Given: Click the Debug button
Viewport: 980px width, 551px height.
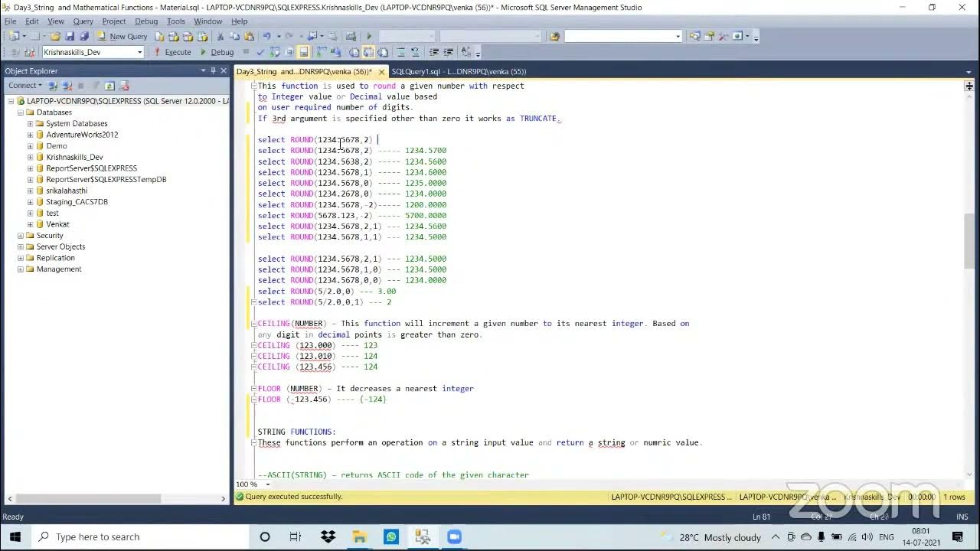Looking at the screenshot, I should (x=217, y=52).
